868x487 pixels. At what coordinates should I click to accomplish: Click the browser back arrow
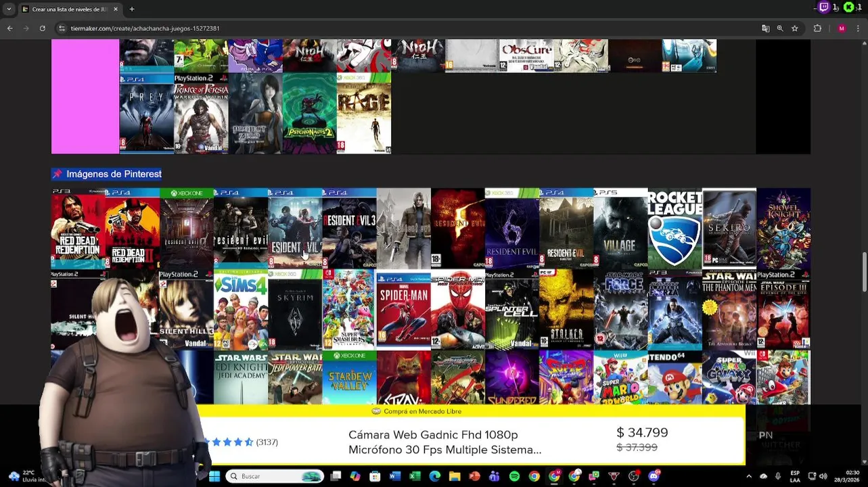pos(9,28)
